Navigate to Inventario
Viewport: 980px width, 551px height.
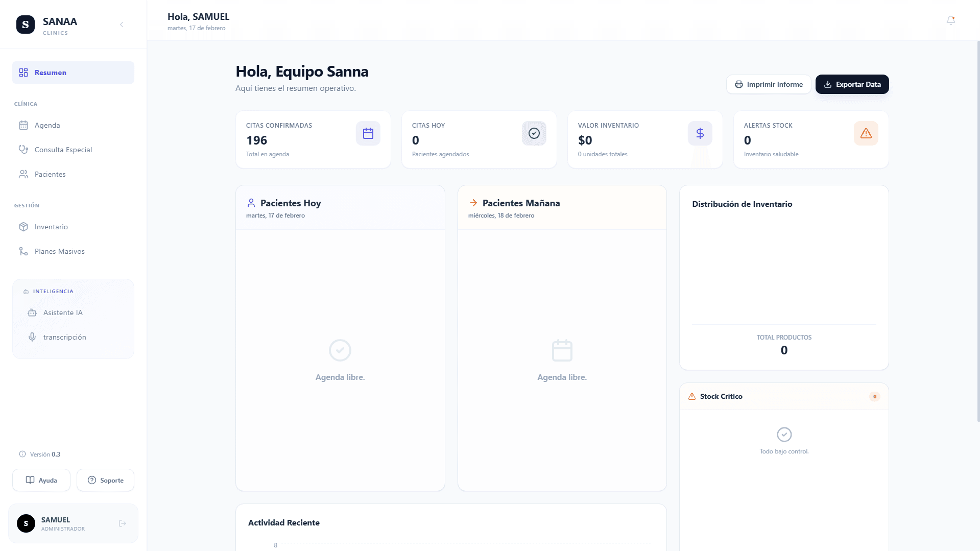coord(51,227)
